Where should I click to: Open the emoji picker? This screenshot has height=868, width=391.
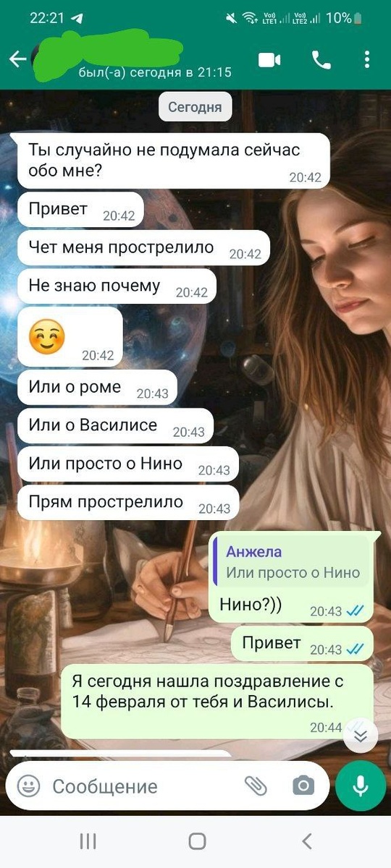coord(28,786)
